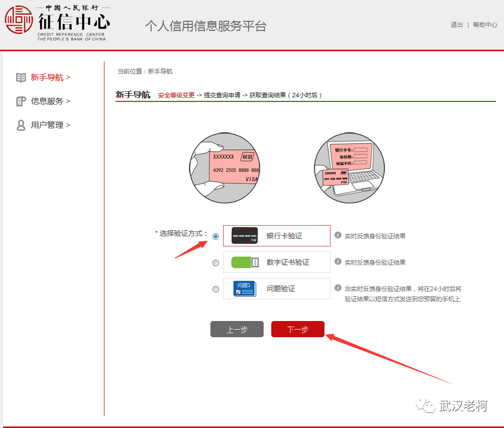Viewport: 504px width, 428px height.
Task: Click the 上一步 button
Action: pyautogui.click(x=237, y=329)
